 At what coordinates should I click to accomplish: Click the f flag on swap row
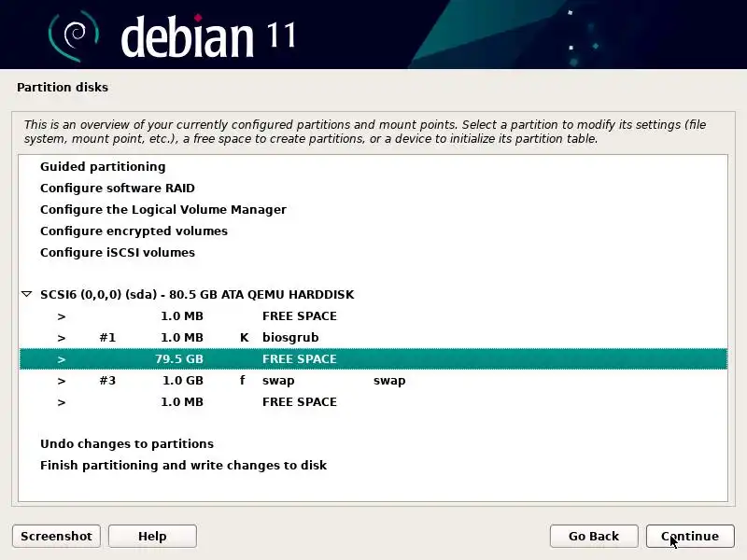pos(243,380)
